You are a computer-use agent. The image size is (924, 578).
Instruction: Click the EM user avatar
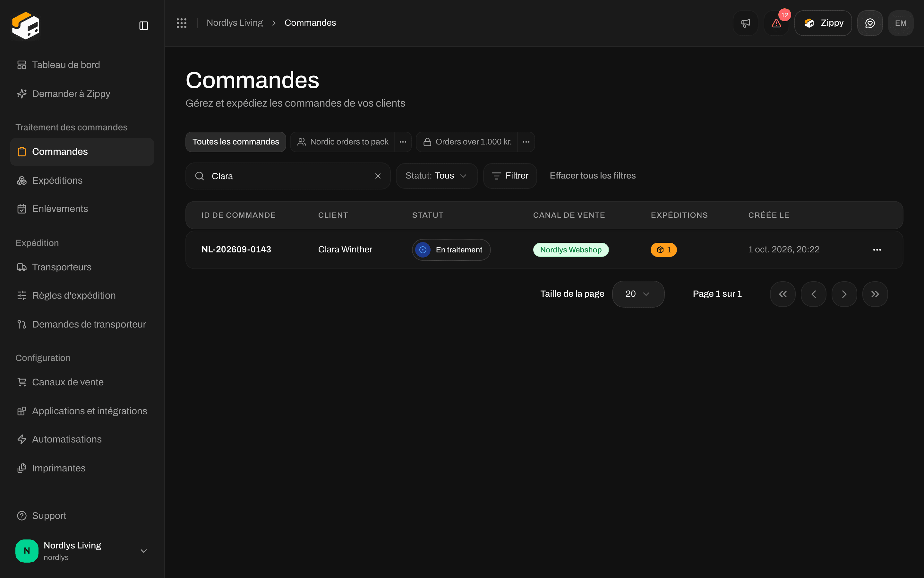click(901, 23)
